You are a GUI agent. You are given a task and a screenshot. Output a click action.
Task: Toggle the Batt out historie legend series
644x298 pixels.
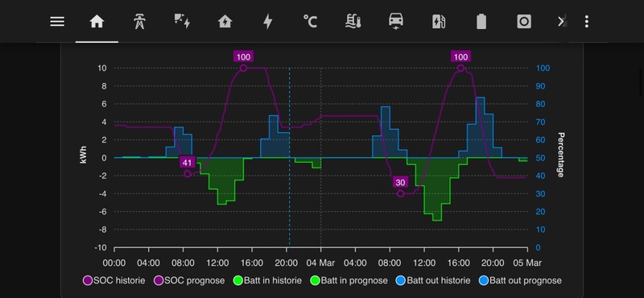(433, 281)
